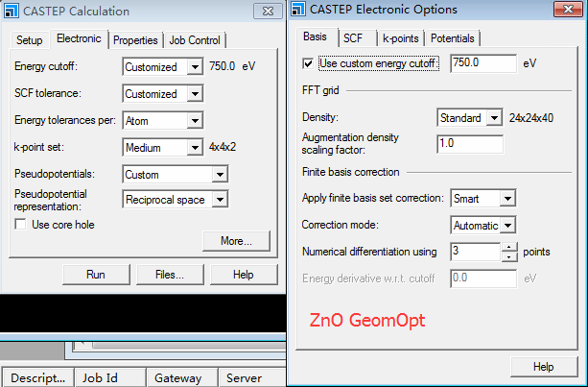Click the More... button

(236, 241)
